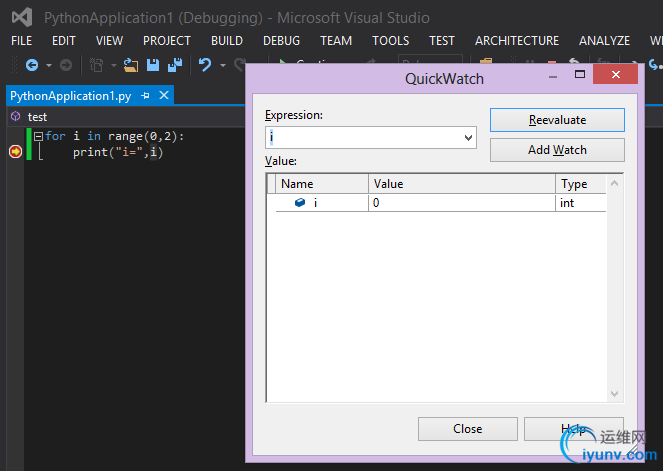Click the Save file icon
Viewport: 663px width, 471px height.
click(153, 65)
